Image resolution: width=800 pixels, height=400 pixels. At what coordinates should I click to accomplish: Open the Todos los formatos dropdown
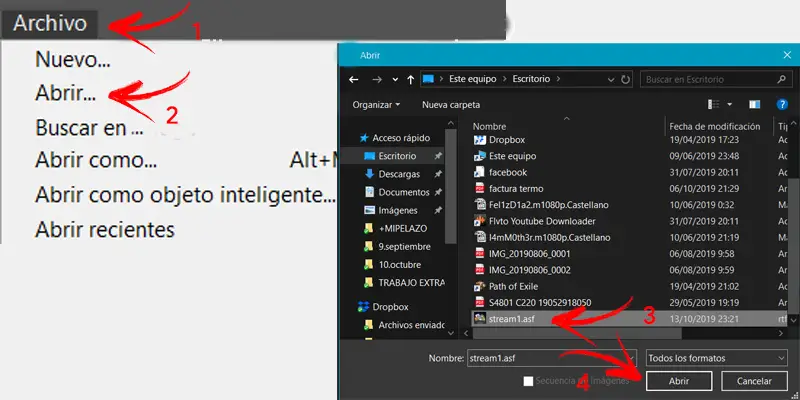click(717, 358)
